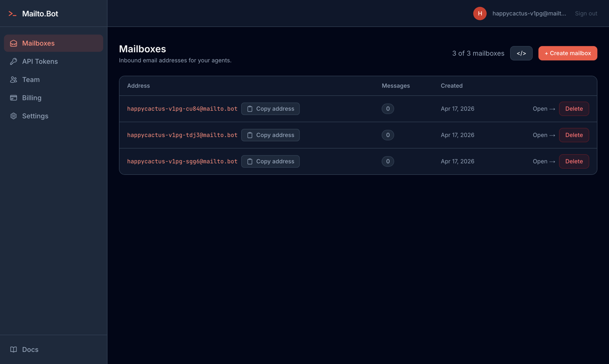Click the Mailto.Bot terminal logo icon
This screenshot has height=364, width=609.
(12, 13)
